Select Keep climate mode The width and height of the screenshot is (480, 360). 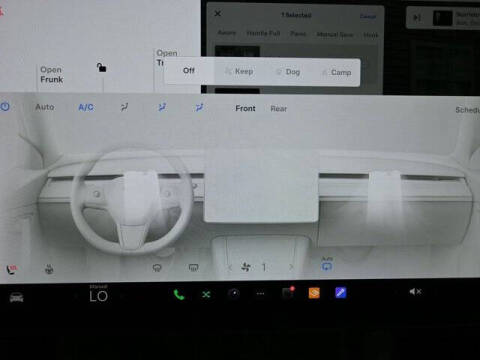(239, 71)
